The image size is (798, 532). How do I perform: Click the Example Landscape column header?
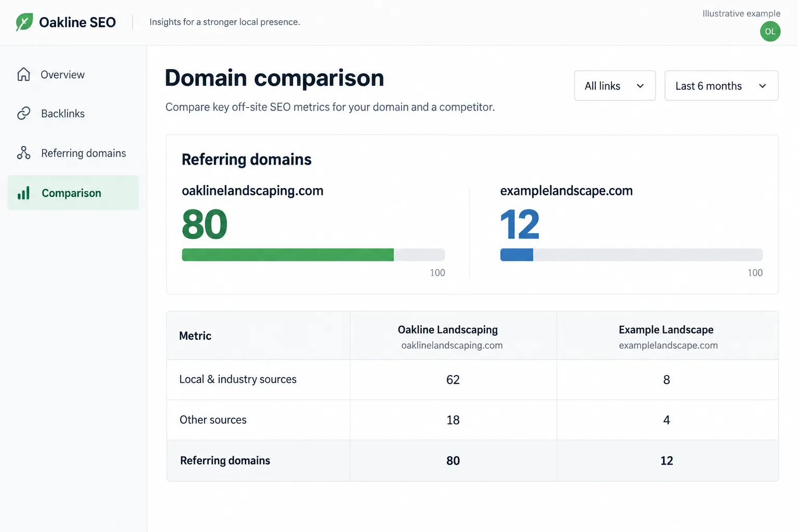(666, 330)
